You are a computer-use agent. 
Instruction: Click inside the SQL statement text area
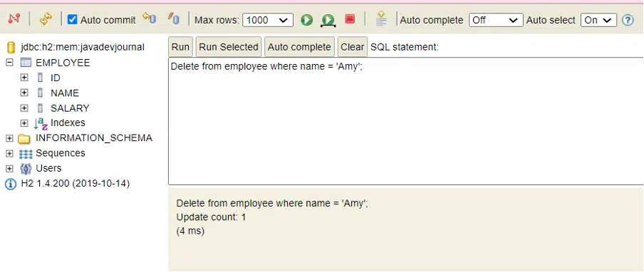(406, 121)
